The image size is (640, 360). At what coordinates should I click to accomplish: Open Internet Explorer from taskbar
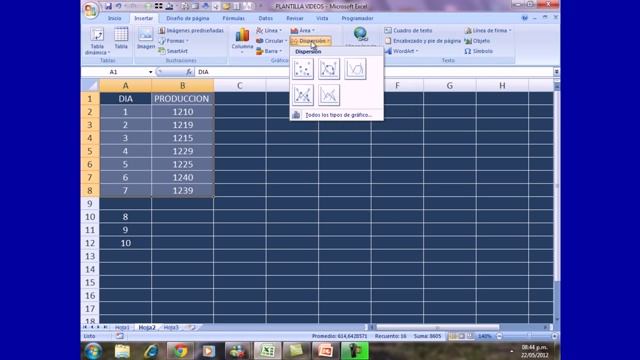click(x=151, y=351)
